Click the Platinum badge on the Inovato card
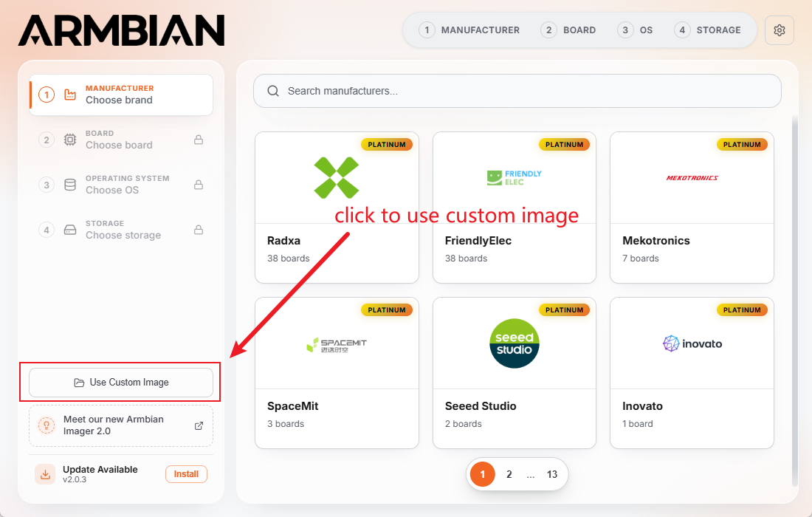 [742, 309]
